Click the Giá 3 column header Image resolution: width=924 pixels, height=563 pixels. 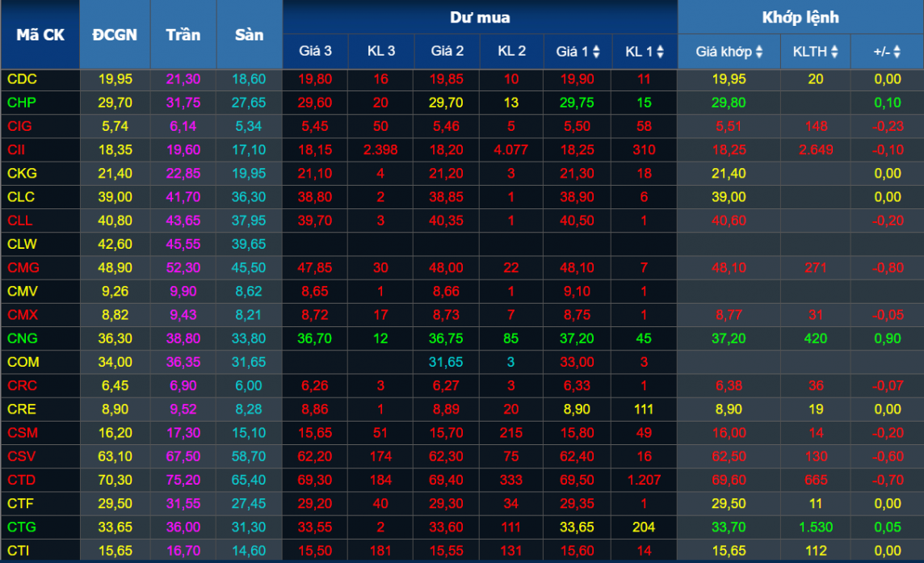tap(315, 51)
